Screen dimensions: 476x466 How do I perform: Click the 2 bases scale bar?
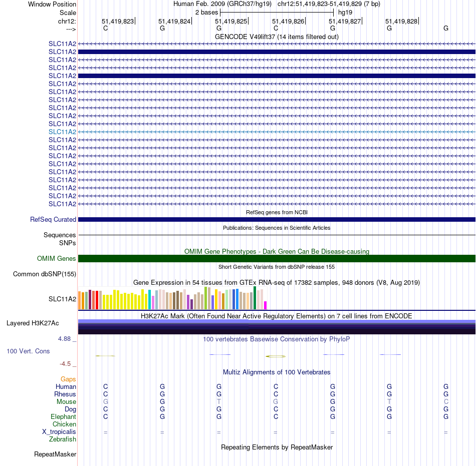click(277, 13)
